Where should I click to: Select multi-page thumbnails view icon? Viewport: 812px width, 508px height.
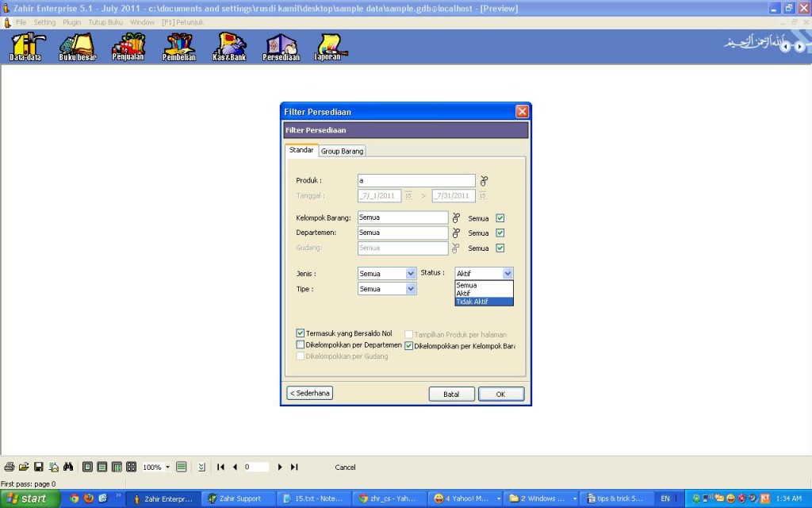click(132, 467)
